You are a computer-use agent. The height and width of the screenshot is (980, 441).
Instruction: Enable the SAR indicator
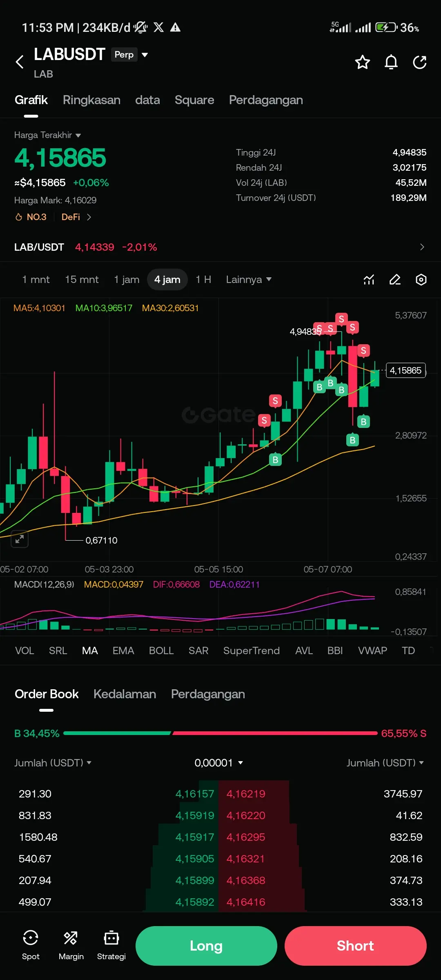point(198,650)
